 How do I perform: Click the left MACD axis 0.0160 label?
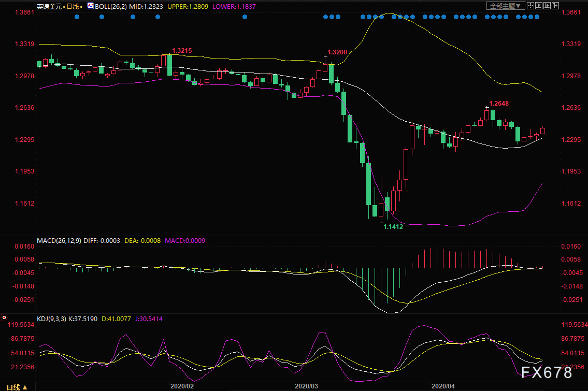(24, 247)
